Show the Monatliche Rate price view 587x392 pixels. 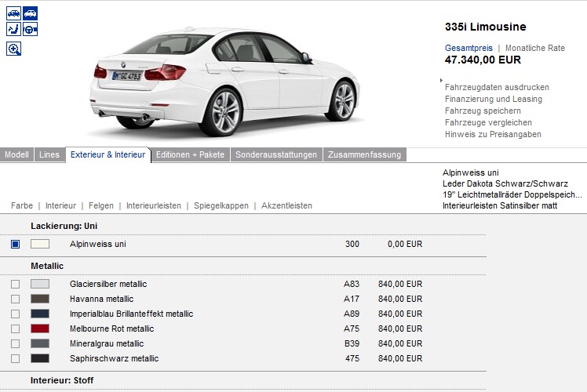click(534, 48)
